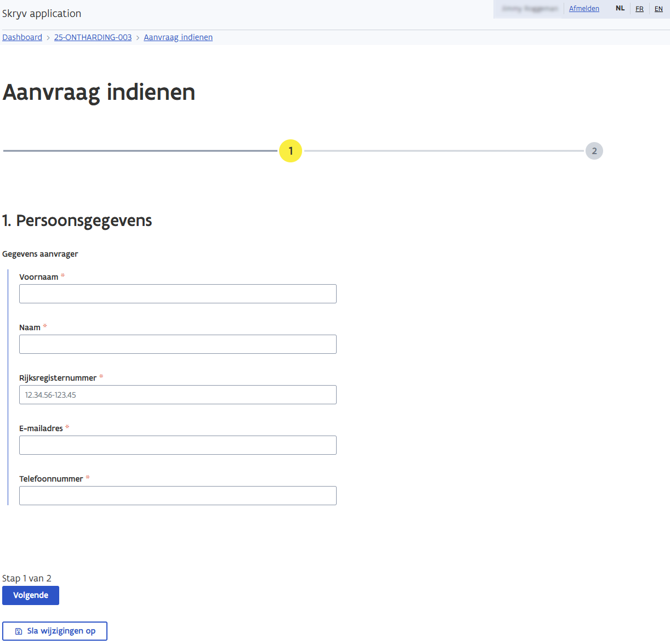Open the Dashboard breadcrumb link
Viewport: 670px width, 644px height.
pyautogui.click(x=22, y=37)
